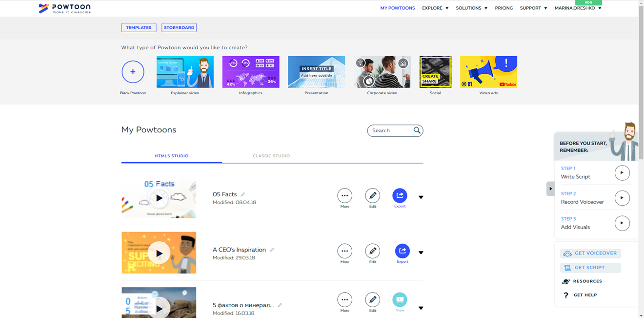The height and width of the screenshot is (318, 644).
Task: Open the Solutions dropdown menu
Action: pyautogui.click(x=471, y=8)
